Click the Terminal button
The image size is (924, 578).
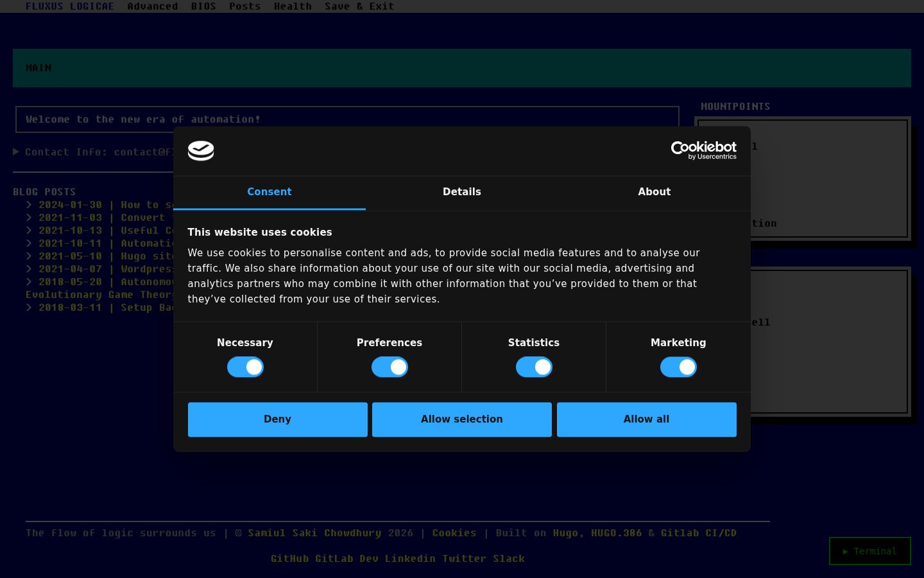pos(870,551)
